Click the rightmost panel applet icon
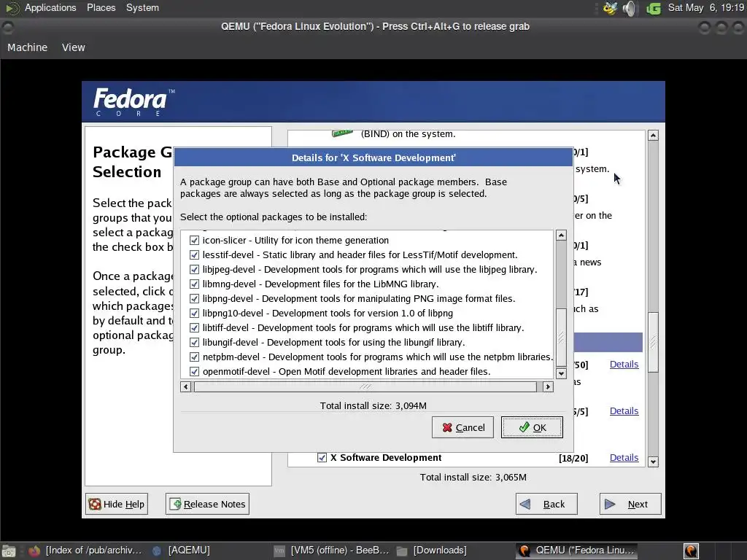This screenshot has height=560, width=747. pyautogui.click(x=691, y=551)
